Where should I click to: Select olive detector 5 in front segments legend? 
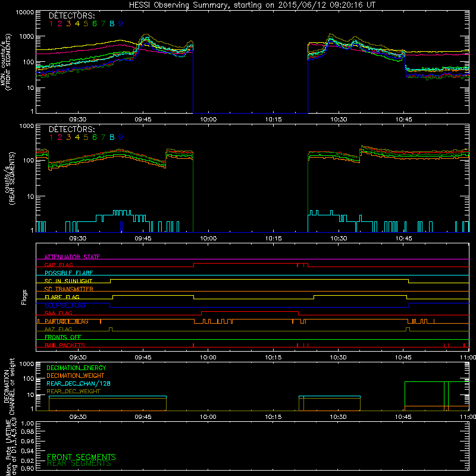click(x=86, y=24)
